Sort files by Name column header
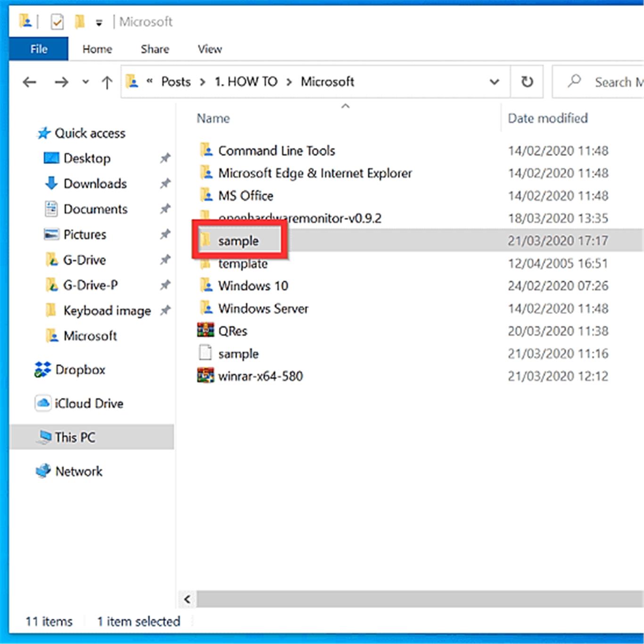The width and height of the screenshot is (644, 644). click(213, 118)
